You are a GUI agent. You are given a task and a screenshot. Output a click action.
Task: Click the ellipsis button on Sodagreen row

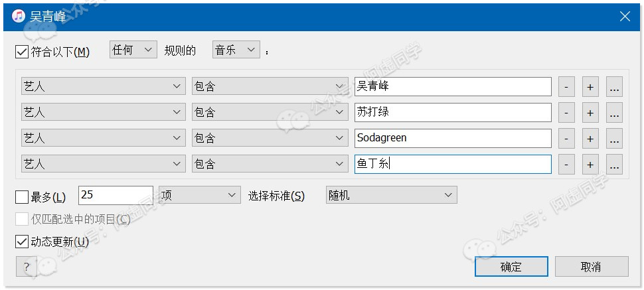[x=614, y=139]
